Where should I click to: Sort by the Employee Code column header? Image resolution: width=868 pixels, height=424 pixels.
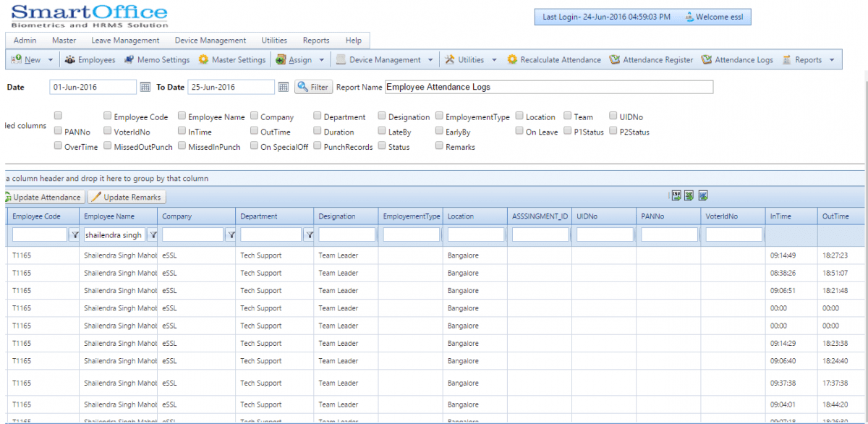(43, 216)
